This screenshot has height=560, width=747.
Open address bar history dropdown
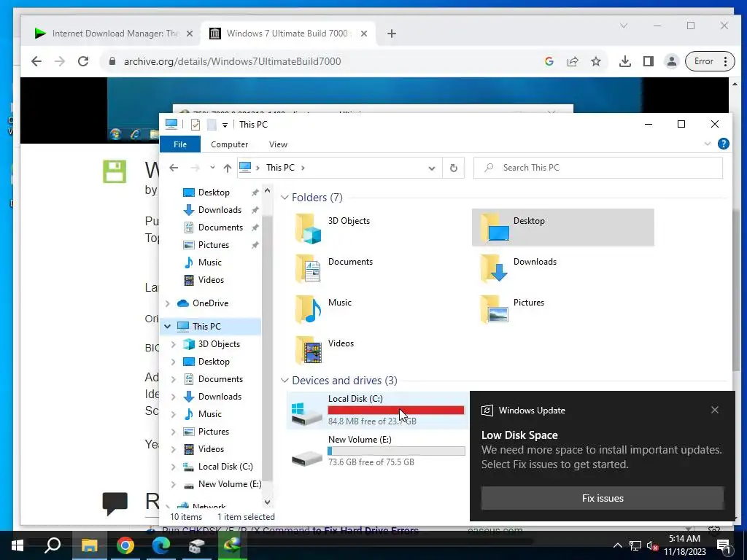coord(432,168)
